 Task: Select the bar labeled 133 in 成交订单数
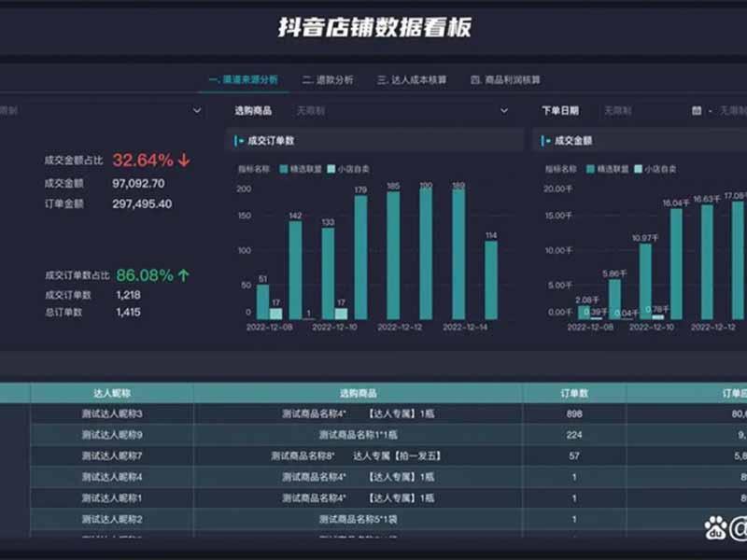[x=329, y=273]
